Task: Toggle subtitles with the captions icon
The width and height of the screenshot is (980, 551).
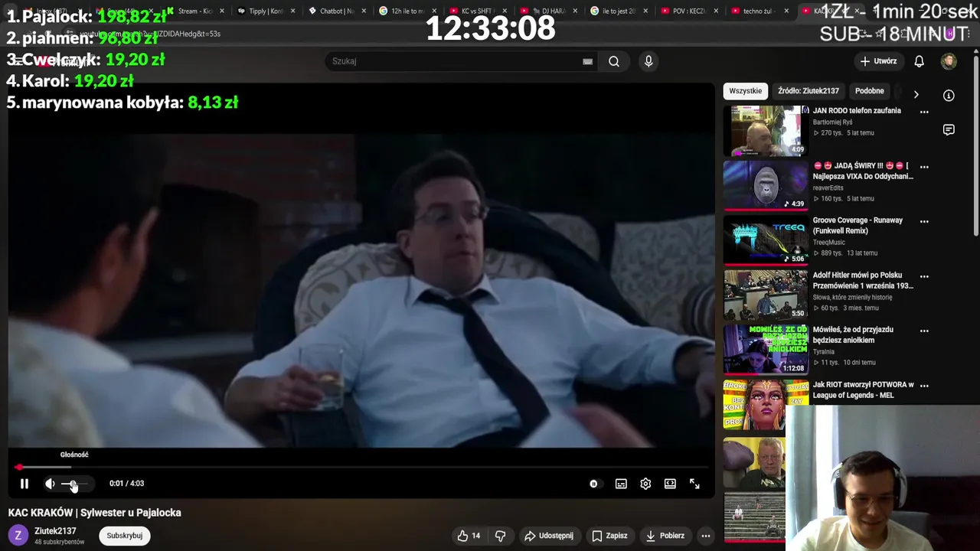Action: pyautogui.click(x=621, y=484)
